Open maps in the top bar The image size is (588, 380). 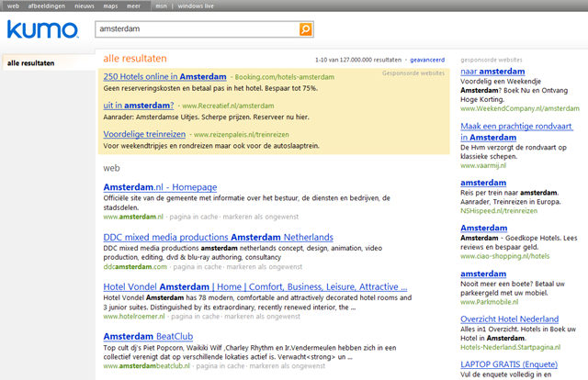click(110, 6)
